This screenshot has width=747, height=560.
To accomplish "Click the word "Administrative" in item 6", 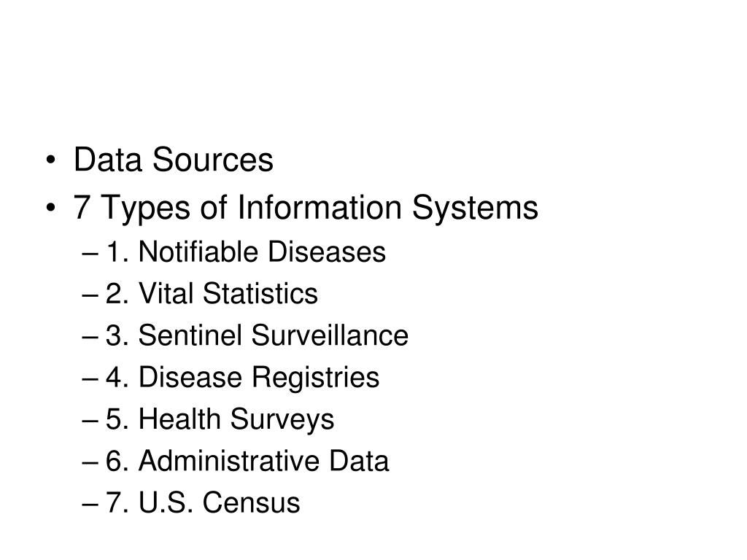I will coord(228,461).
